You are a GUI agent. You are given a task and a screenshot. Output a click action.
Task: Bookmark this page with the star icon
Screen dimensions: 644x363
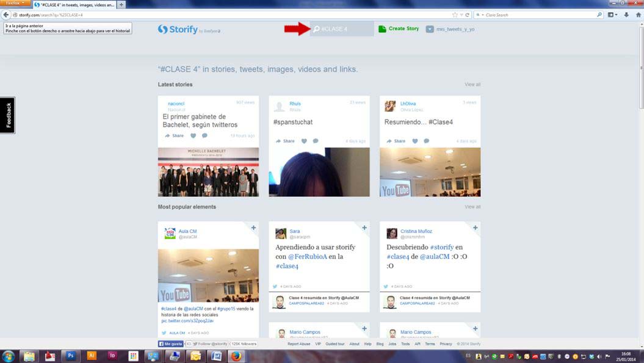click(455, 15)
